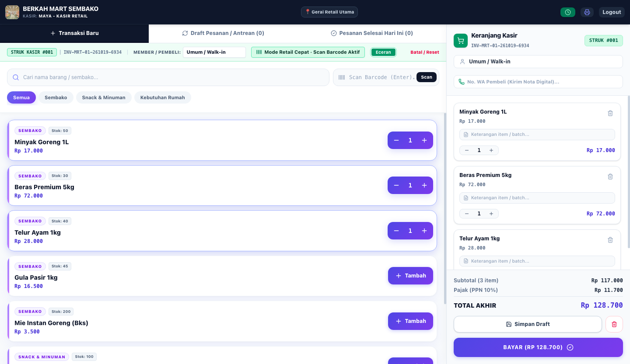The image size is (630, 364).
Task: Delete Minyak Goreng 1L from cart
Action: 610,113
